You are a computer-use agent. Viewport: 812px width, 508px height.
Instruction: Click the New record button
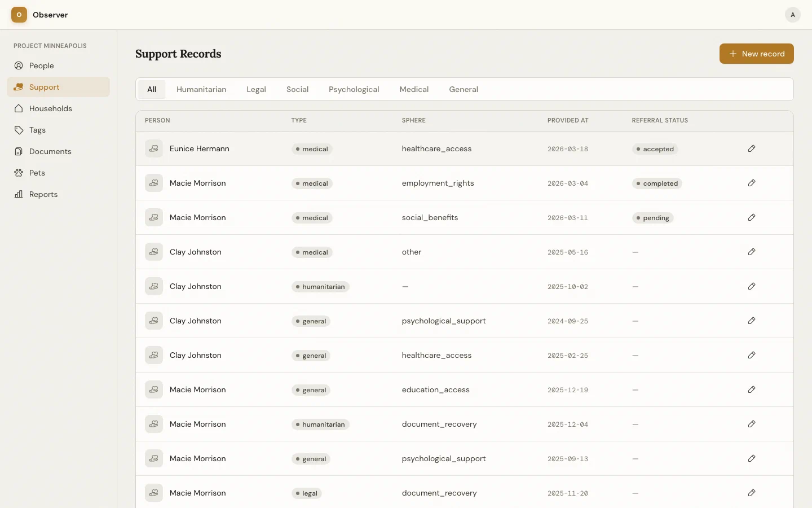point(756,54)
